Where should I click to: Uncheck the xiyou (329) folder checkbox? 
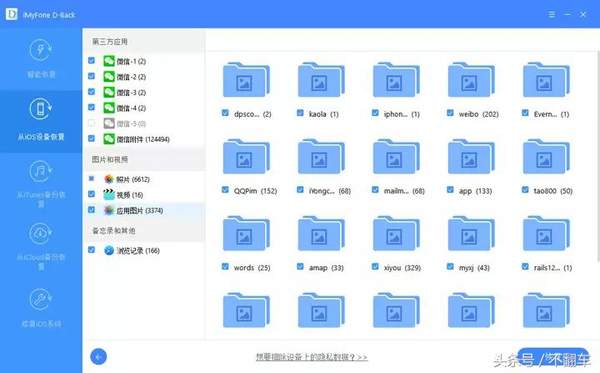click(375, 267)
